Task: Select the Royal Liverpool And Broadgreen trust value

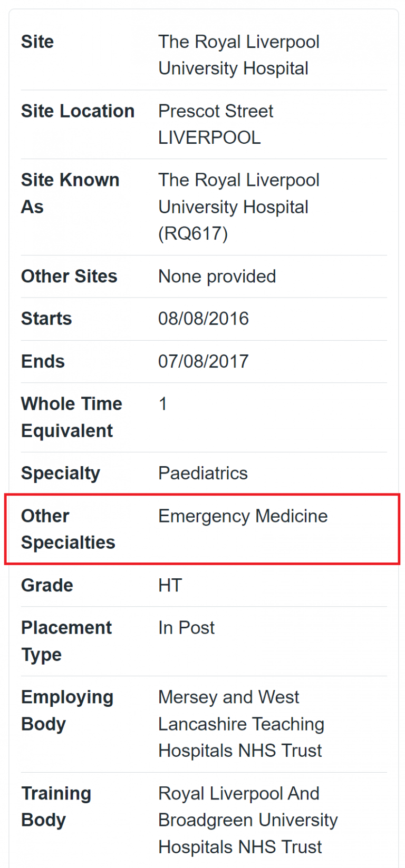Action: click(247, 820)
